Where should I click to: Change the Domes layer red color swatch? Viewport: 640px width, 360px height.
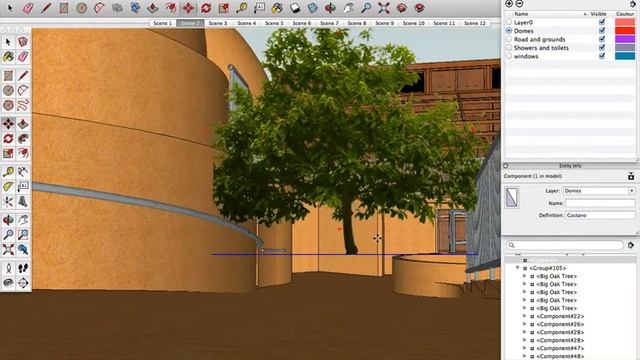625,31
